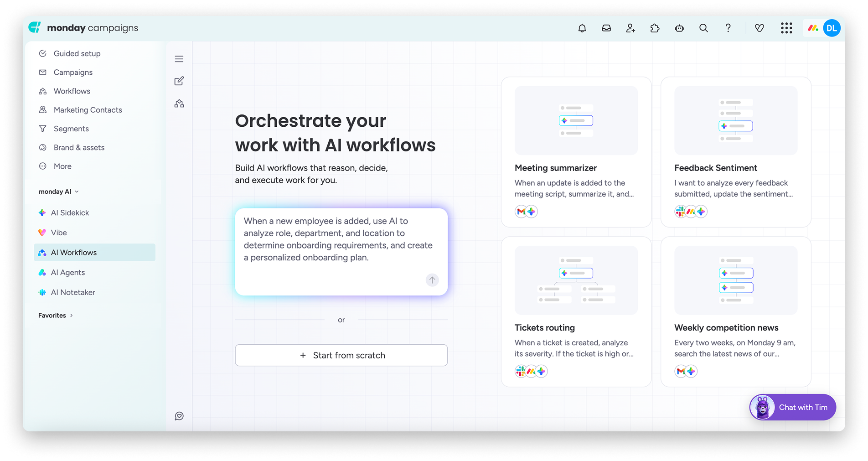Viewport: 868px width, 461px height.
Task: Click description 'When an update is added to the'
Action: [x=570, y=183]
